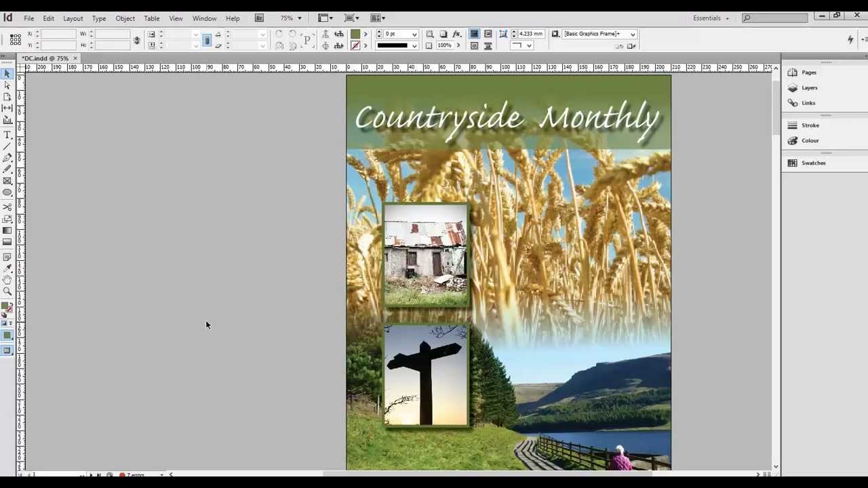Open the Object menu
This screenshot has width=868, height=488.
(x=125, y=18)
